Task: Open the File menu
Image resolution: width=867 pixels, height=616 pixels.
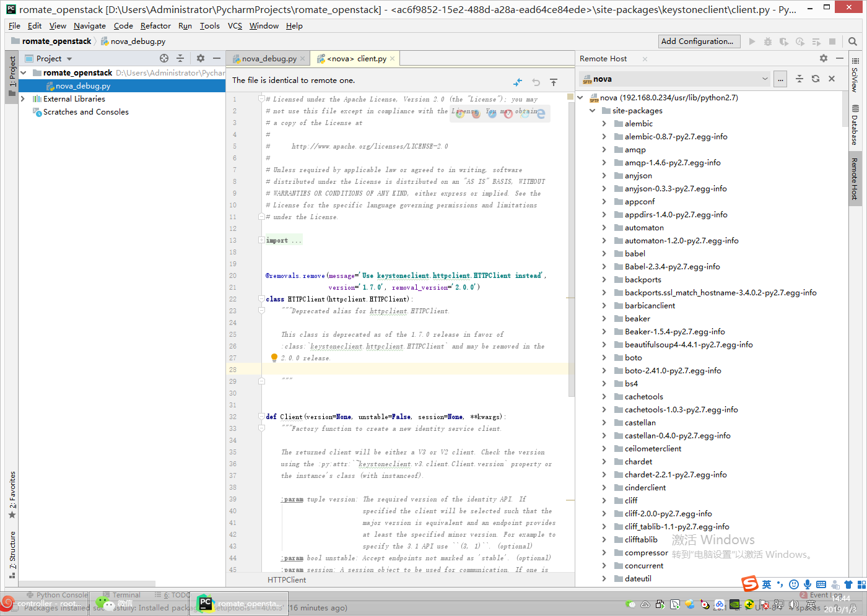Action: tap(14, 26)
